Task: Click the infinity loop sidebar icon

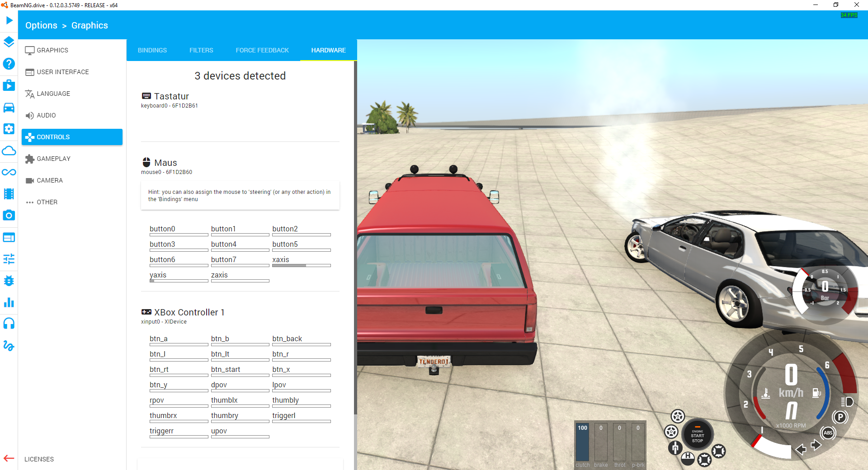Action: coord(9,172)
